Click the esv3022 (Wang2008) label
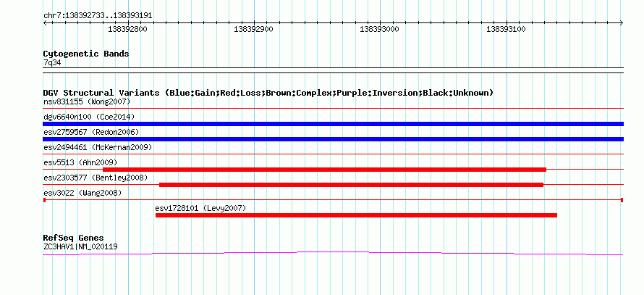Screen dimensions: 644x295 click(82, 193)
